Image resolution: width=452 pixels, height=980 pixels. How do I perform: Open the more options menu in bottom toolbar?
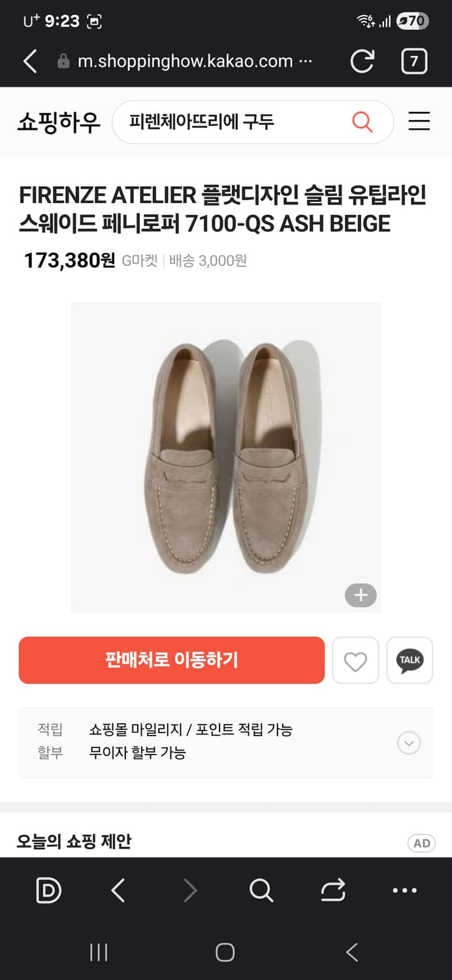pyautogui.click(x=405, y=890)
